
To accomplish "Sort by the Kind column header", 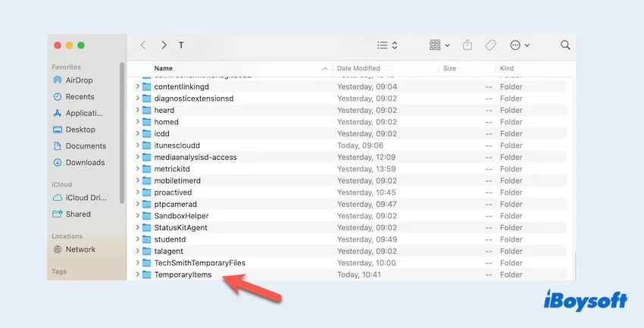I will (507, 68).
